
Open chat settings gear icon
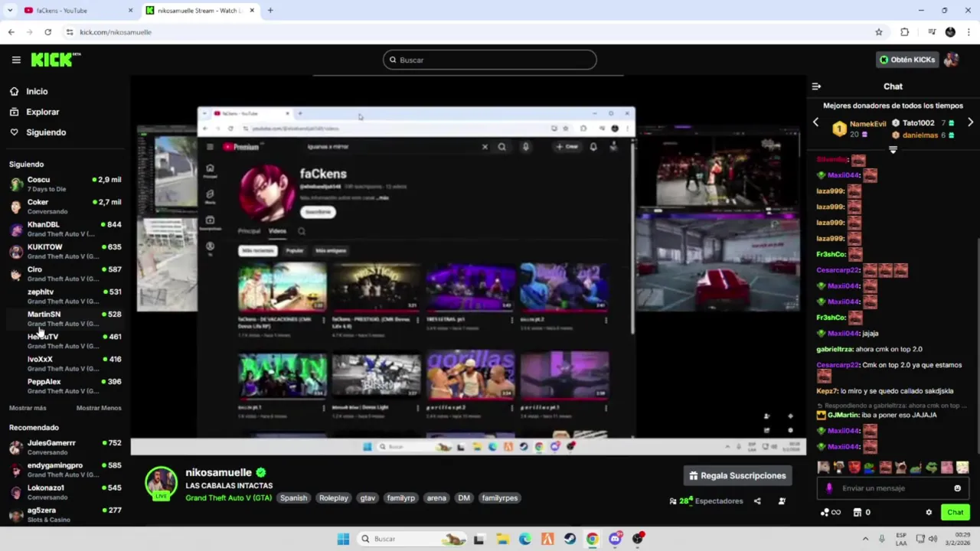tap(929, 512)
